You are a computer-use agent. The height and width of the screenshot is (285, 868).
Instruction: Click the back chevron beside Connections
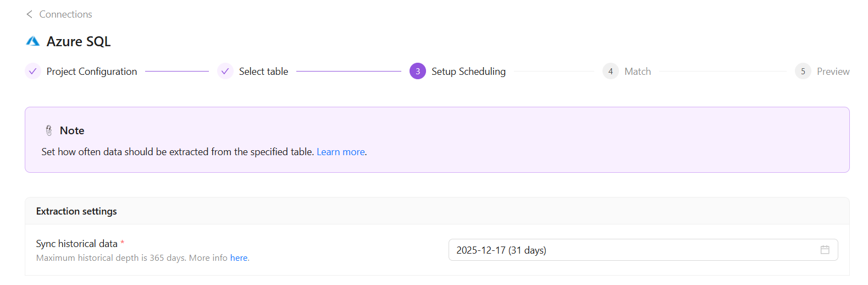[x=29, y=14]
